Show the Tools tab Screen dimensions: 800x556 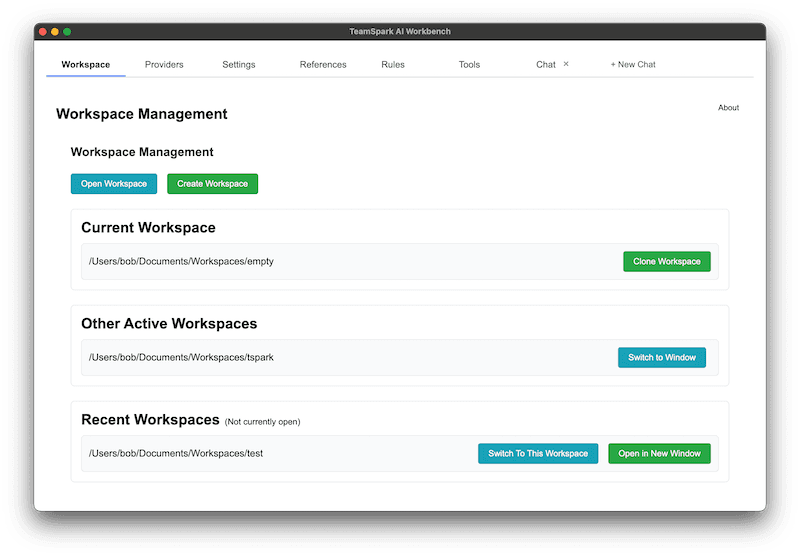[469, 65]
